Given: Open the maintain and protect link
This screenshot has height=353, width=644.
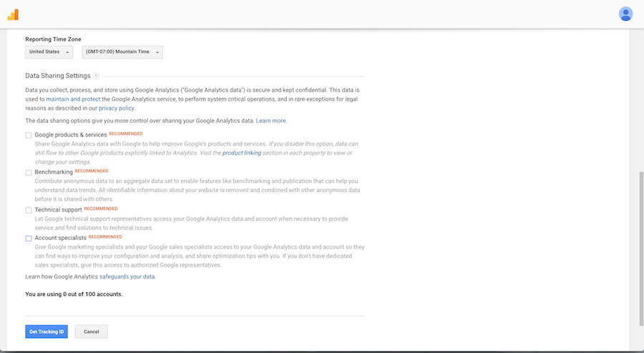Looking at the screenshot, I should [x=73, y=99].
